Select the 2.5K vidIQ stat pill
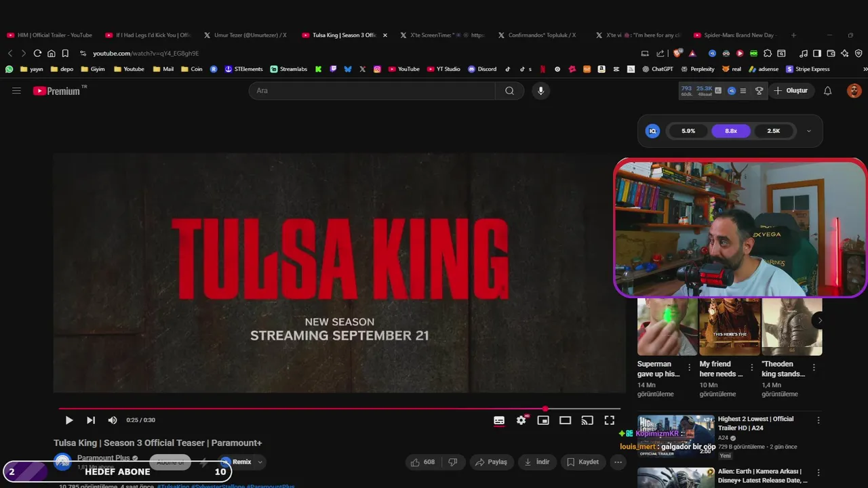Image resolution: width=868 pixels, height=488 pixels. [x=774, y=131]
